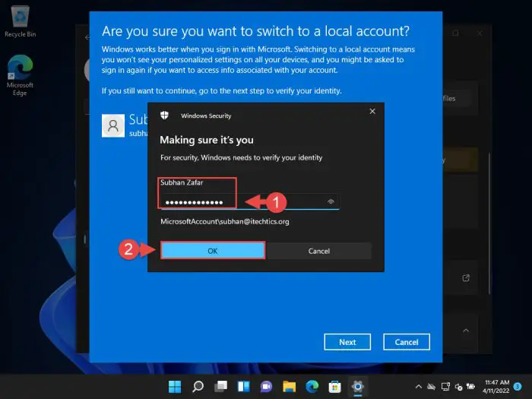Open File Explorer from the taskbar
Image resolution: width=532 pixels, height=399 pixels.
(289, 386)
